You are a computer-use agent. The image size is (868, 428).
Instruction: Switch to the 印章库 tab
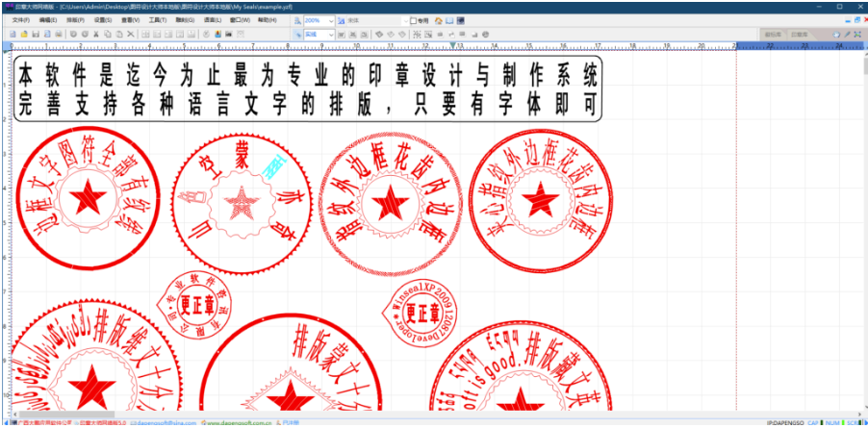coord(800,35)
